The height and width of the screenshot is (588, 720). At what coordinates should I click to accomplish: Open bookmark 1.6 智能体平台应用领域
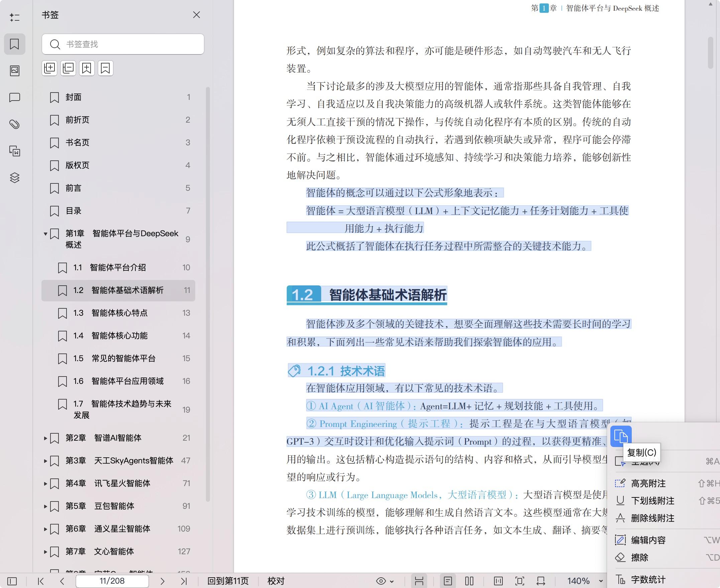(x=118, y=381)
